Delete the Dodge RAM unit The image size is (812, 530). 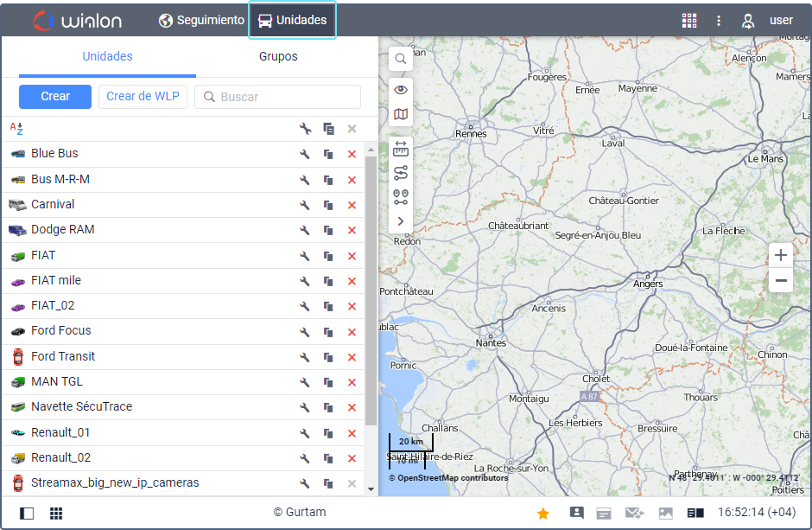[x=352, y=231]
